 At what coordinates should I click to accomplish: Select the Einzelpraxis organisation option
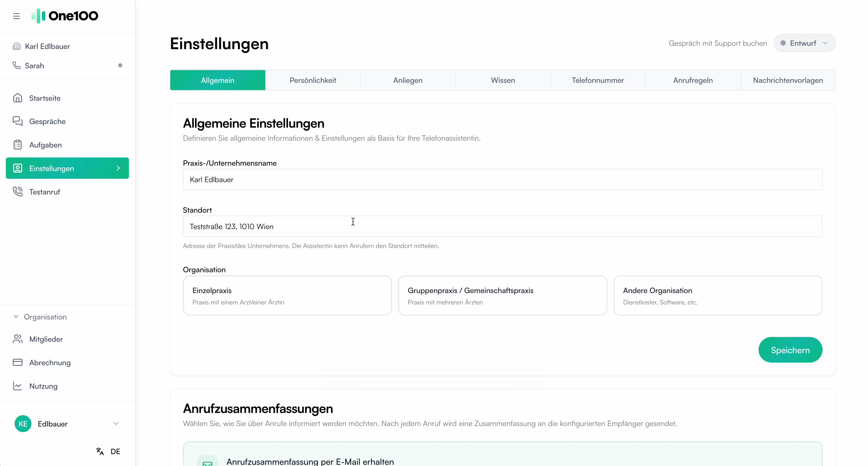[x=287, y=295]
